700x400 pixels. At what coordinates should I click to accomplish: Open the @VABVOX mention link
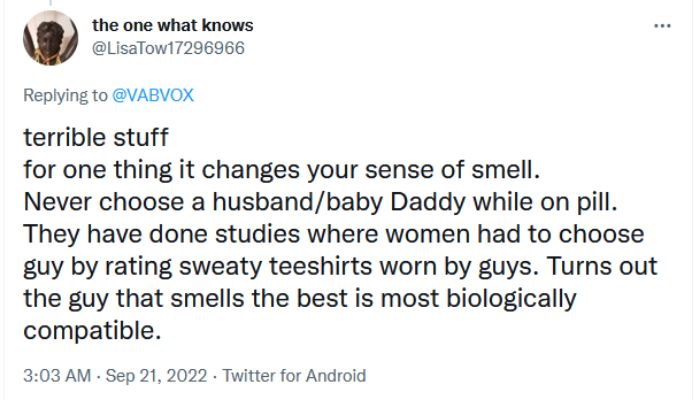(159, 95)
